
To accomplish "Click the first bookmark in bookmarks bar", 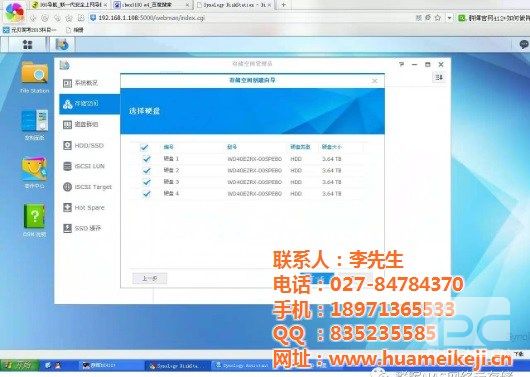I will tap(29, 30).
